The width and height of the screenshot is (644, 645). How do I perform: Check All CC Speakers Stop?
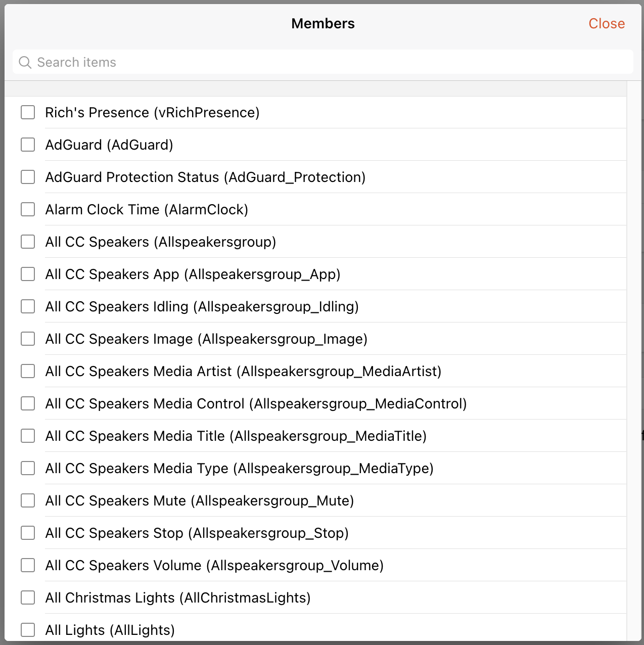27,533
